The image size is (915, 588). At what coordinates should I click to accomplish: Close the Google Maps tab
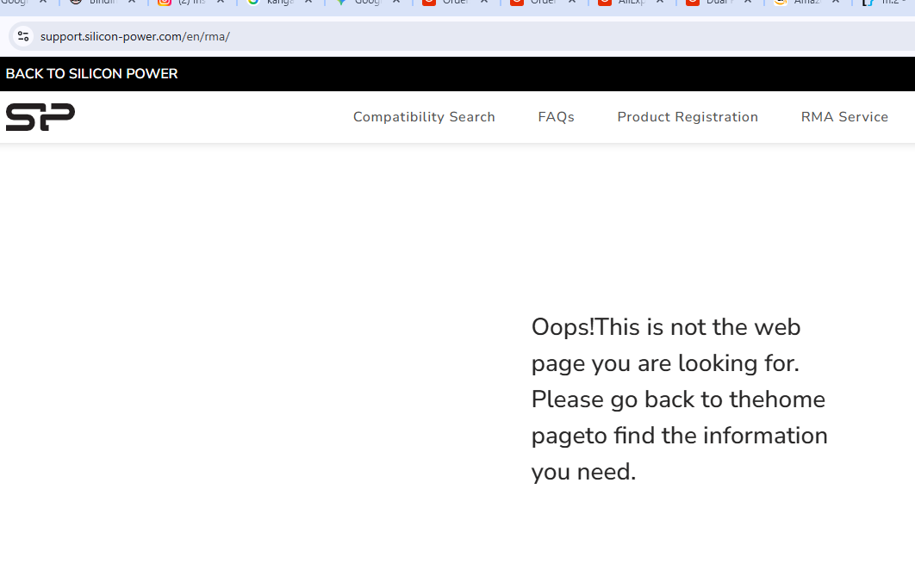[x=396, y=3]
